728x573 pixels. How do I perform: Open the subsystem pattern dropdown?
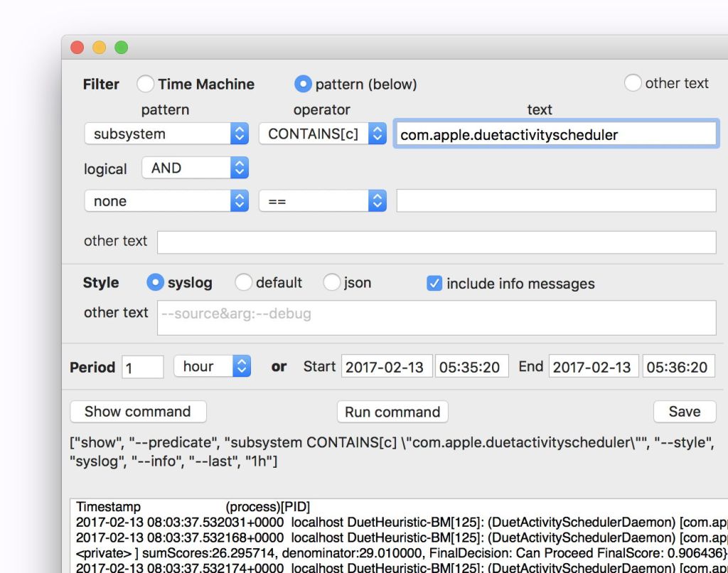coord(166,134)
